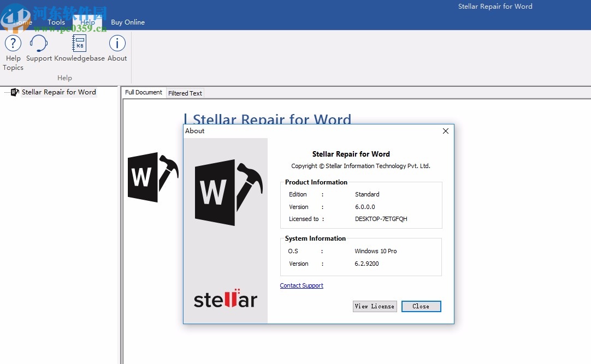591x364 pixels.
Task: Switch to the Full Document tab
Action: pos(143,92)
